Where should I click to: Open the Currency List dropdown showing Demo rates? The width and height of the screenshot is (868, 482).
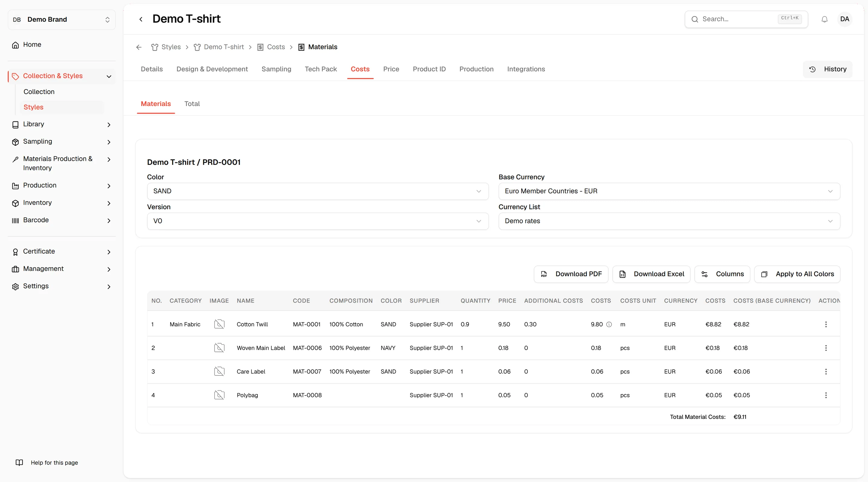(x=669, y=221)
